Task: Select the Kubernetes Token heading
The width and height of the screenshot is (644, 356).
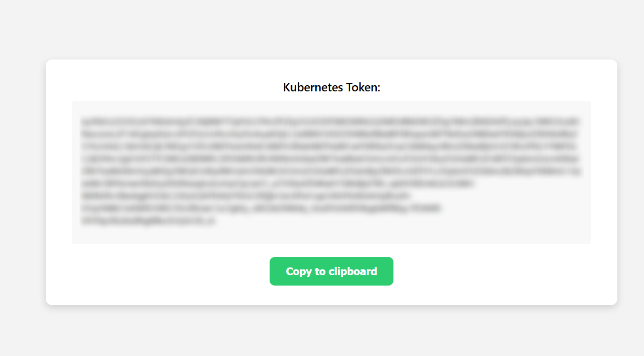Action: pos(332,88)
